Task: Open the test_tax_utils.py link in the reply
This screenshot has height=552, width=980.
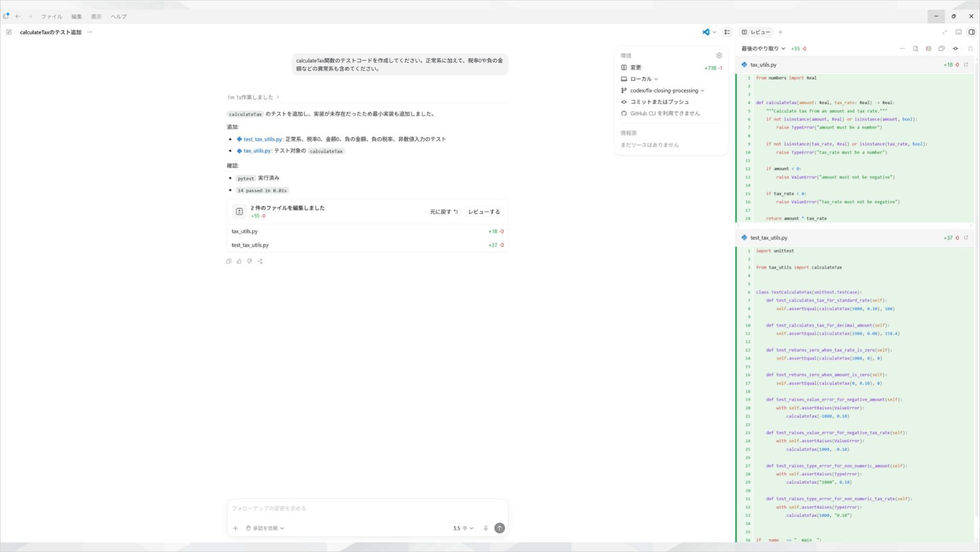Action: (262, 139)
